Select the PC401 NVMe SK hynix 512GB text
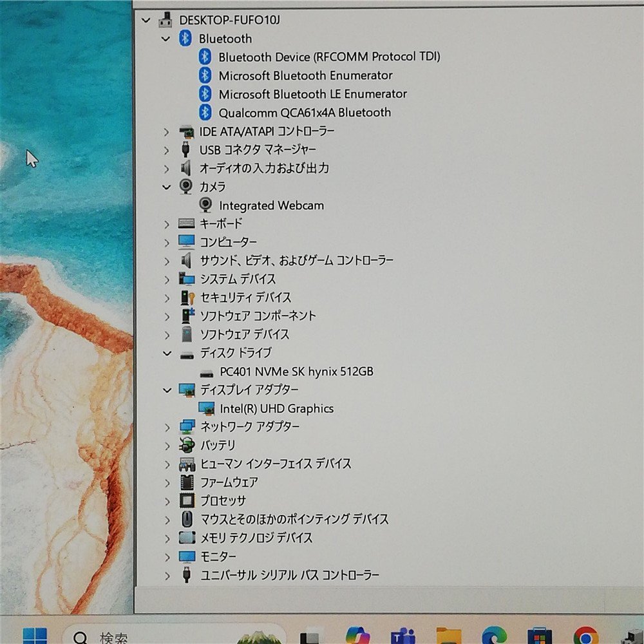 tap(296, 372)
